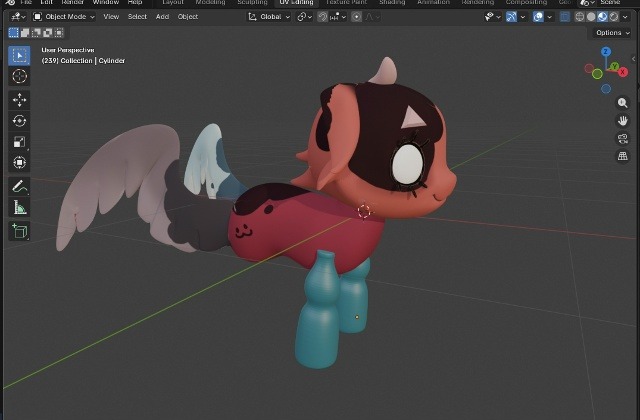Select the Annotate pencil tool
The image size is (640, 420).
(x=19, y=187)
